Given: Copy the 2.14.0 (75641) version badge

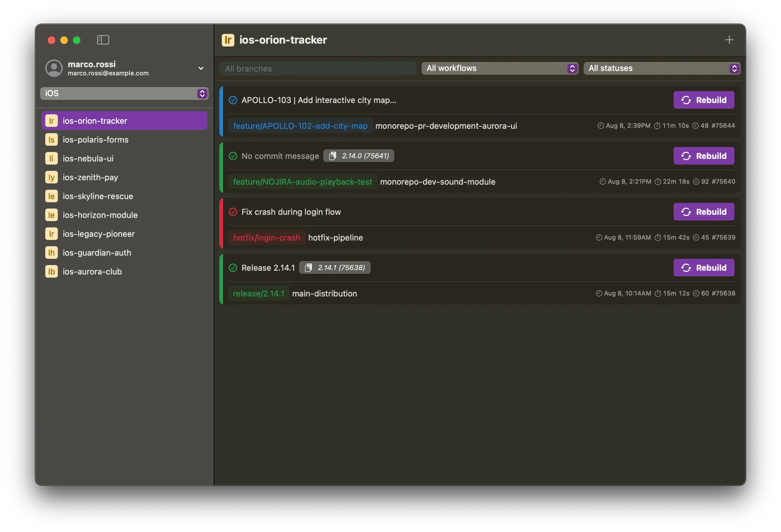Looking at the screenshot, I should [358, 156].
